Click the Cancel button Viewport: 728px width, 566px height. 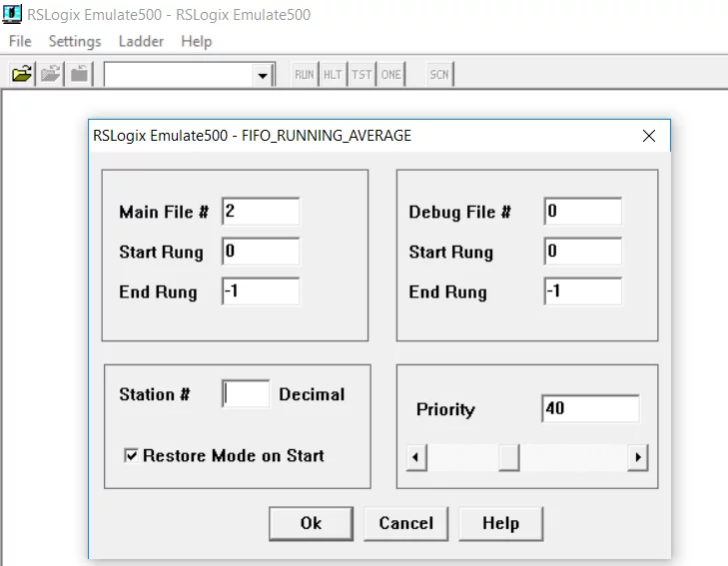tap(406, 523)
